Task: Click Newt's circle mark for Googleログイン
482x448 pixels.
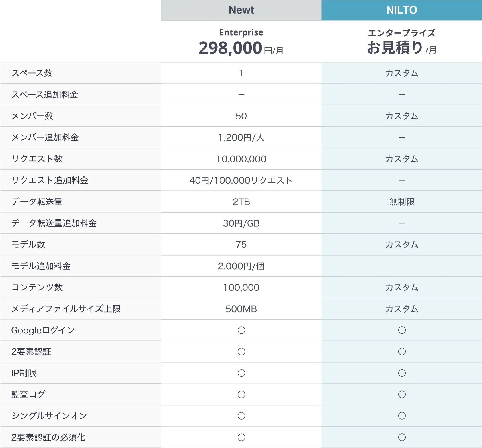Action: click(x=241, y=330)
